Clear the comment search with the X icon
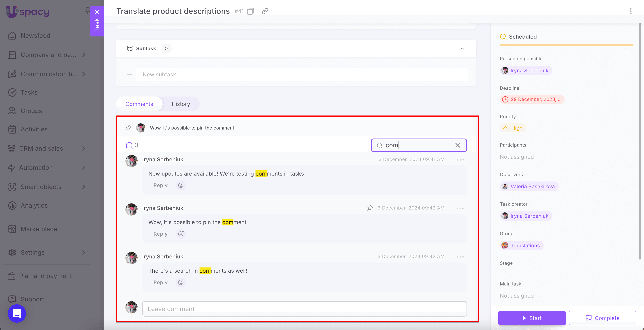 coord(458,145)
